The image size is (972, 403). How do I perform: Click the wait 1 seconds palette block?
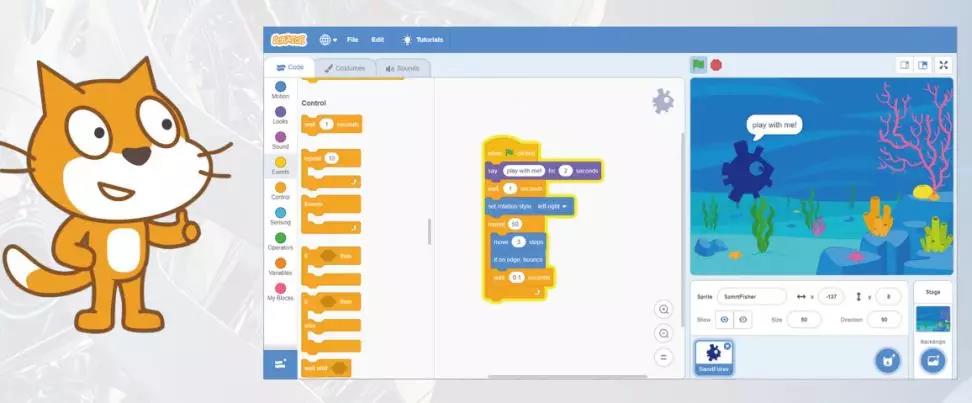[x=332, y=125]
